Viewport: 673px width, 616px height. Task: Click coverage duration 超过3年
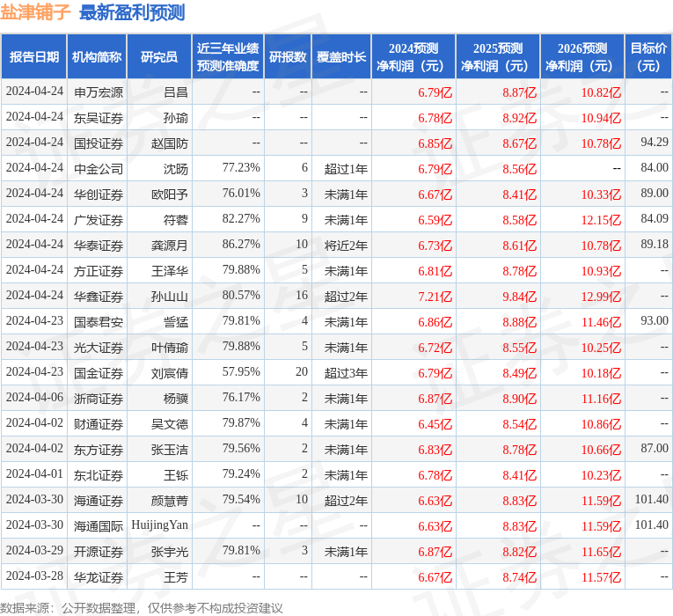346,373
